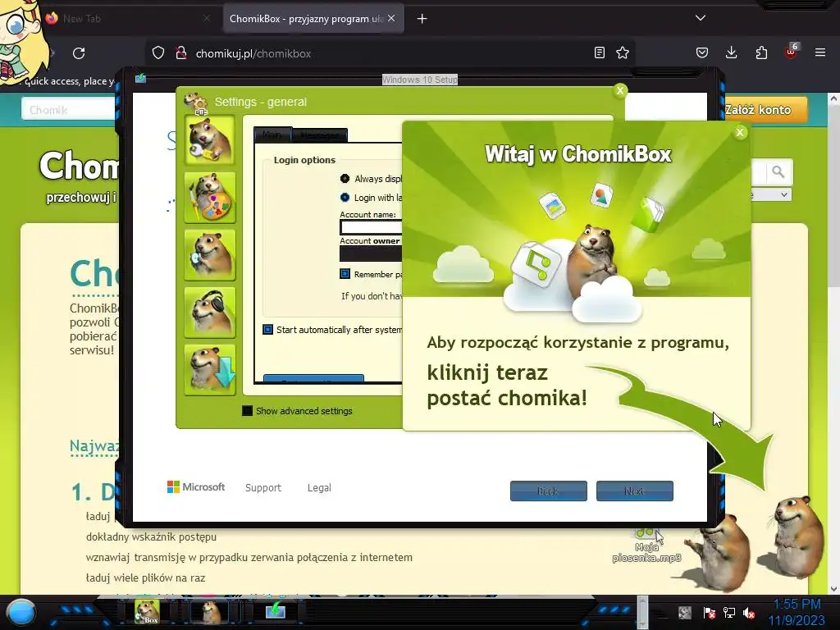Click Back in the Windows 10 Setup window

548,491
